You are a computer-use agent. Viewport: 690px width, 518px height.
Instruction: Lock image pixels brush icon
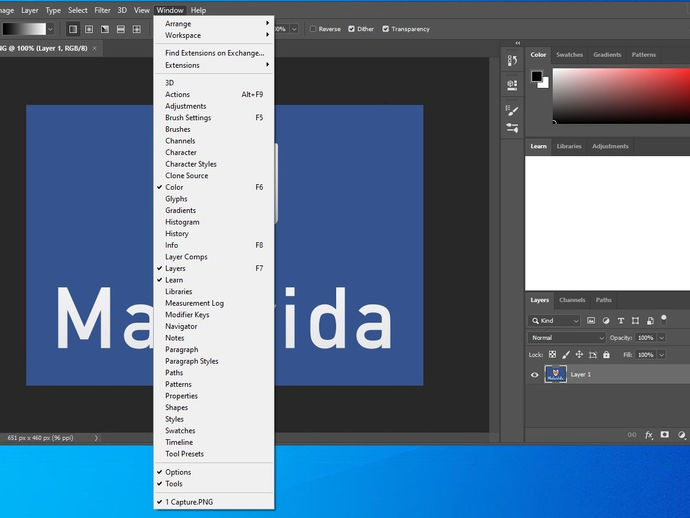click(x=566, y=354)
